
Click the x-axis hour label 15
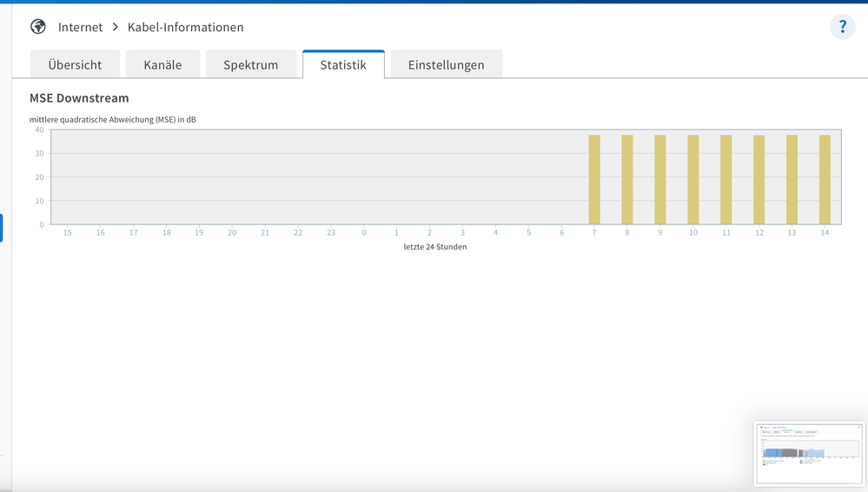tap(68, 233)
